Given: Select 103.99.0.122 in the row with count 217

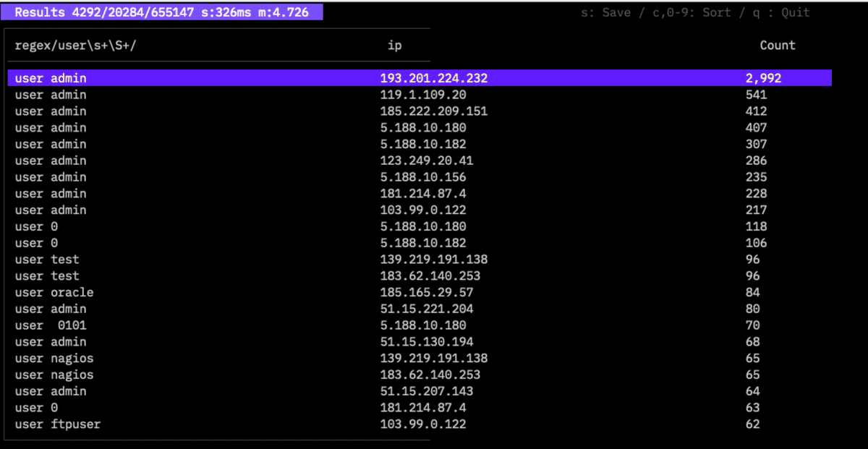Looking at the screenshot, I should click(x=423, y=210).
